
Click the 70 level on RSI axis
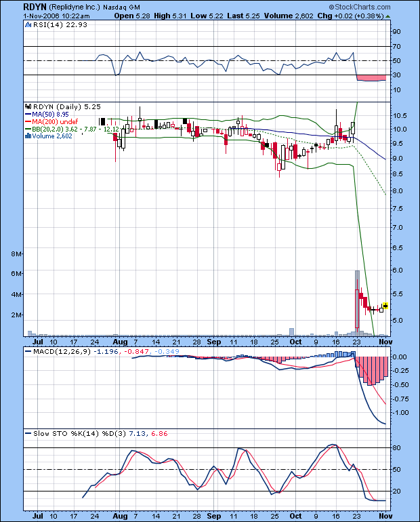(397, 46)
